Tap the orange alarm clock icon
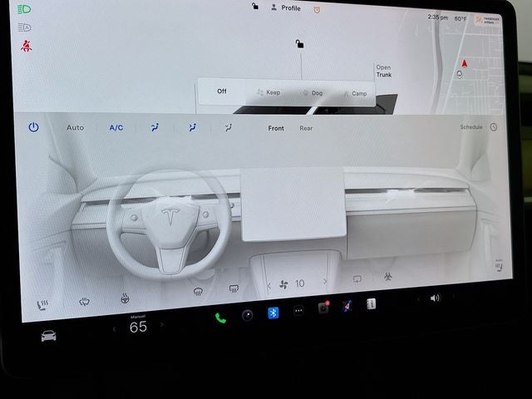The width and height of the screenshot is (532, 399). pos(317,10)
